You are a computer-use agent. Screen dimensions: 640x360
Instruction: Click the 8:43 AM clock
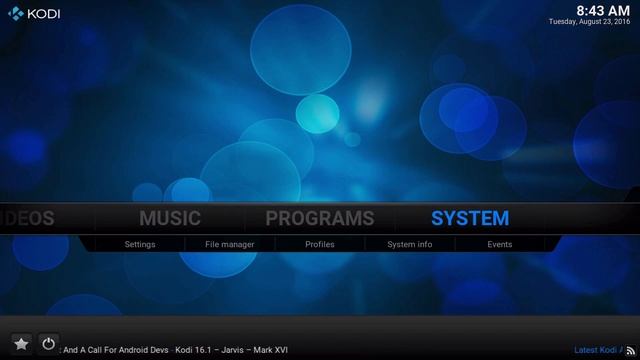pyautogui.click(x=603, y=10)
